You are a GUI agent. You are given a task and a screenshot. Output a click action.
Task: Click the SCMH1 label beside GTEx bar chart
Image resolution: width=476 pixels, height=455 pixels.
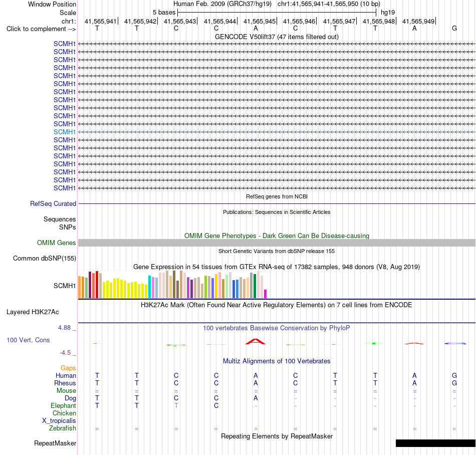coord(64,286)
